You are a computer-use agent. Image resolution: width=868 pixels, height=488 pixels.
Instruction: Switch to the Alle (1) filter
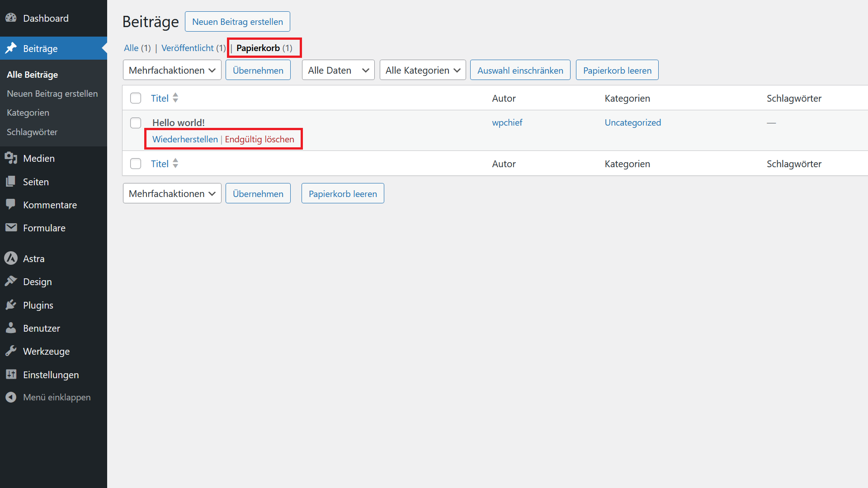coord(137,48)
